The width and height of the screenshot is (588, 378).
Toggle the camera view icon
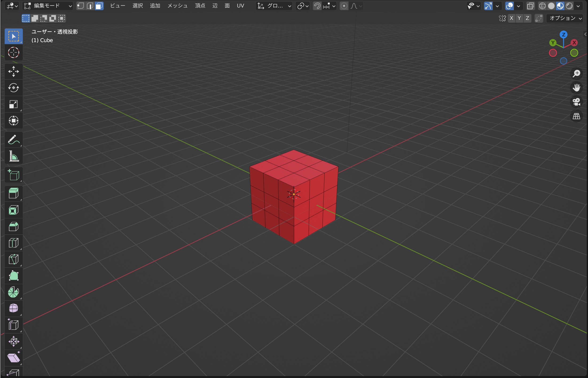click(576, 102)
